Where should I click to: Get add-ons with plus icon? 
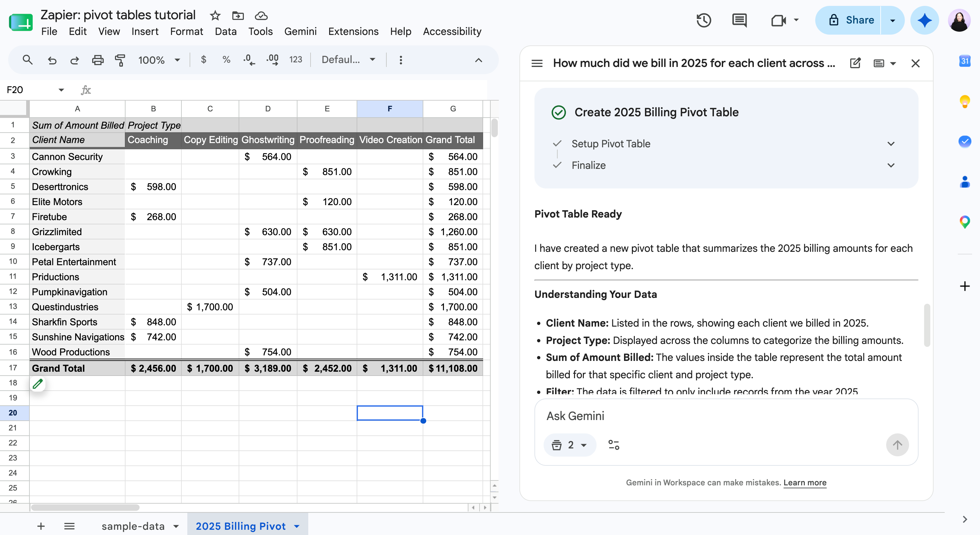(964, 286)
